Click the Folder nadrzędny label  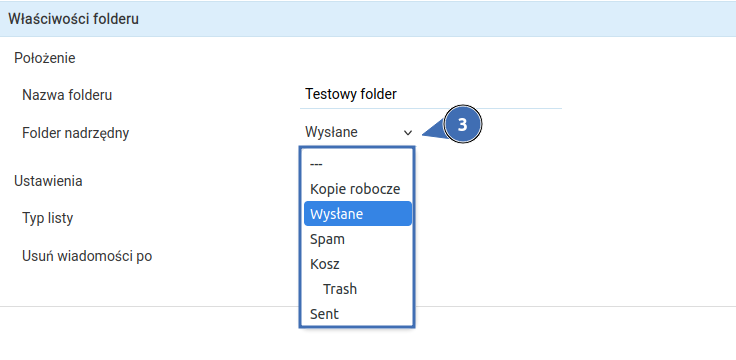(76, 134)
